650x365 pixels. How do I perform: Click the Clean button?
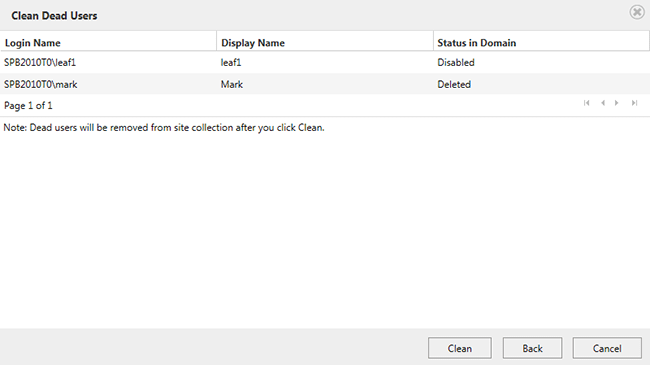click(x=460, y=348)
